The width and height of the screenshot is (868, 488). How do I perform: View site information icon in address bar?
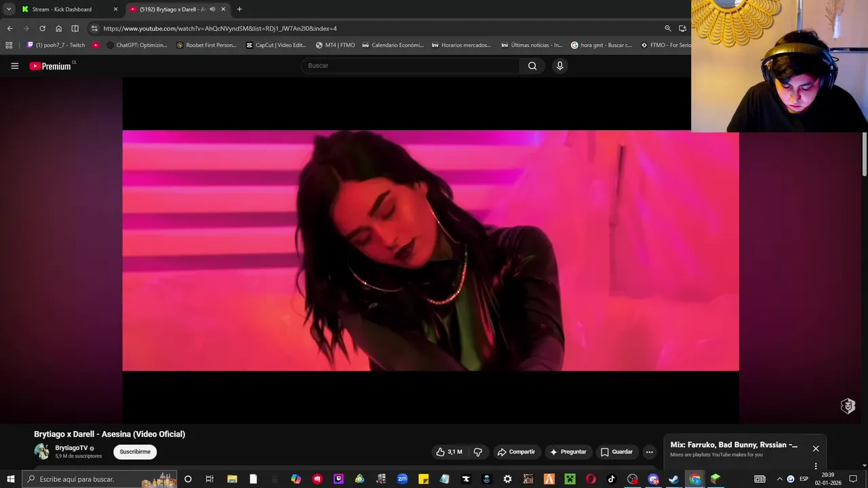tap(94, 28)
